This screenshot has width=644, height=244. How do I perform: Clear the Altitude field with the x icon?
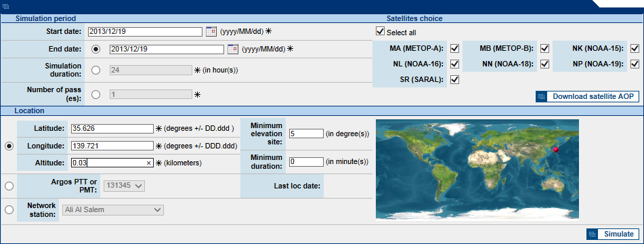click(x=149, y=163)
